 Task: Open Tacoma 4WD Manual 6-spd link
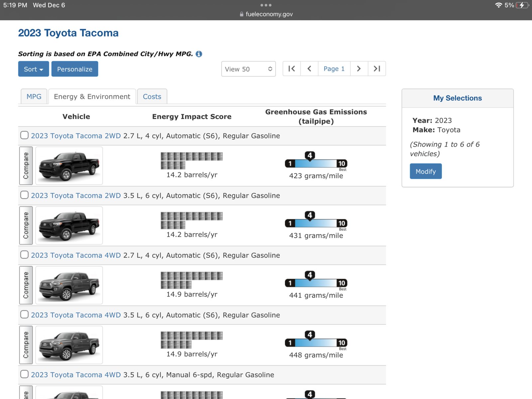(x=76, y=375)
